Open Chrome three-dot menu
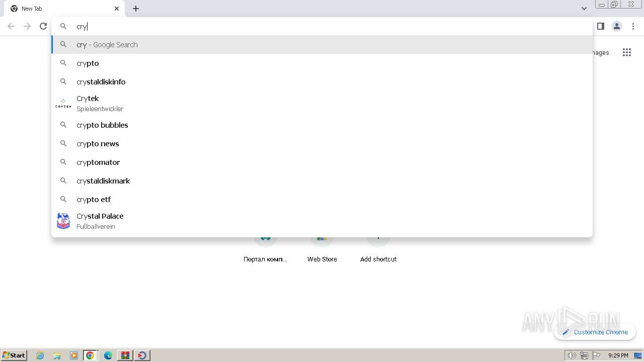Screen dimensions: 644x362 point(633,26)
